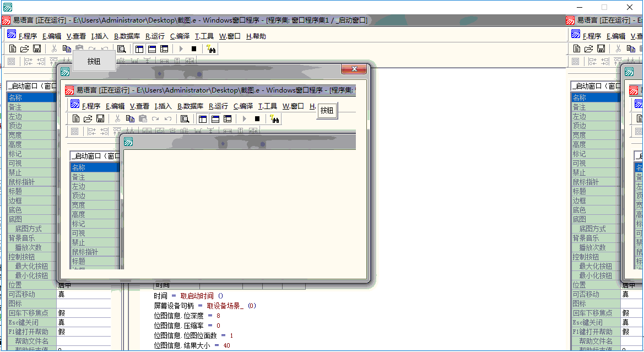
Task: Select the 底图方式 property row in the right IDE copy
Action: coord(596,229)
